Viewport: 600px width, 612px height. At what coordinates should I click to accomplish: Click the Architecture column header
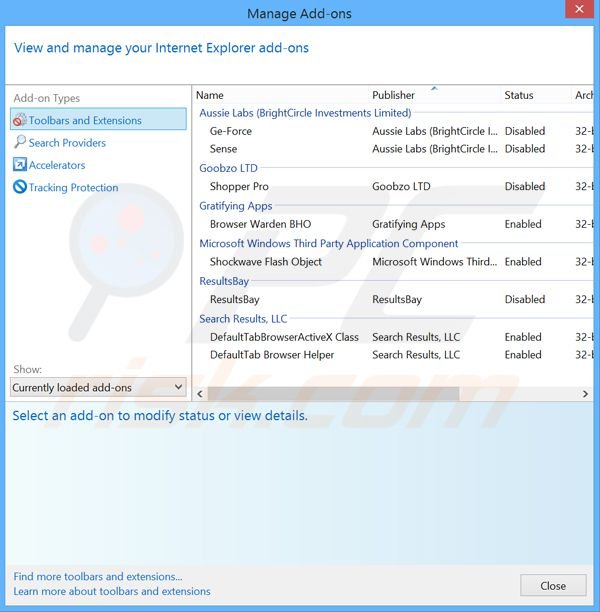tap(583, 95)
